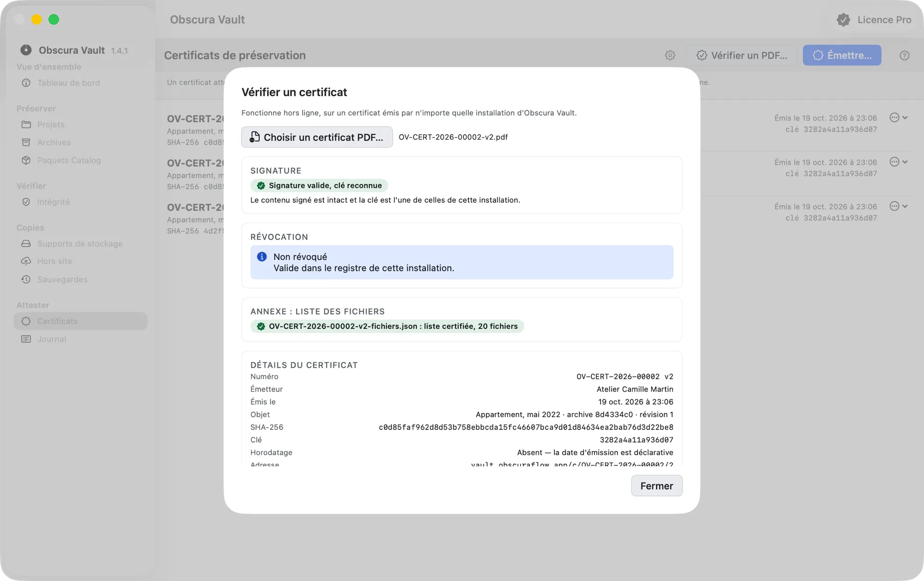Click the Supports de stockage drive icon

[26, 243]
